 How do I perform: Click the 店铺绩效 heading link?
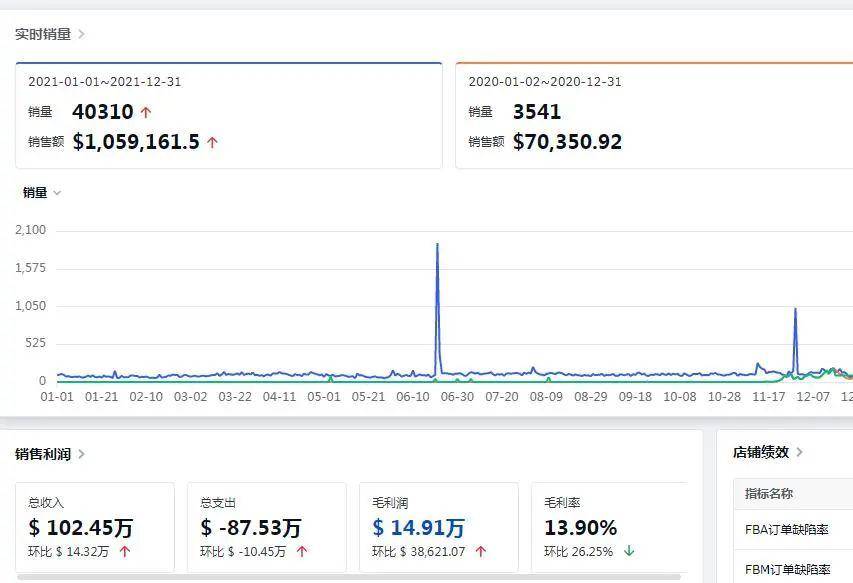(761, 452)
